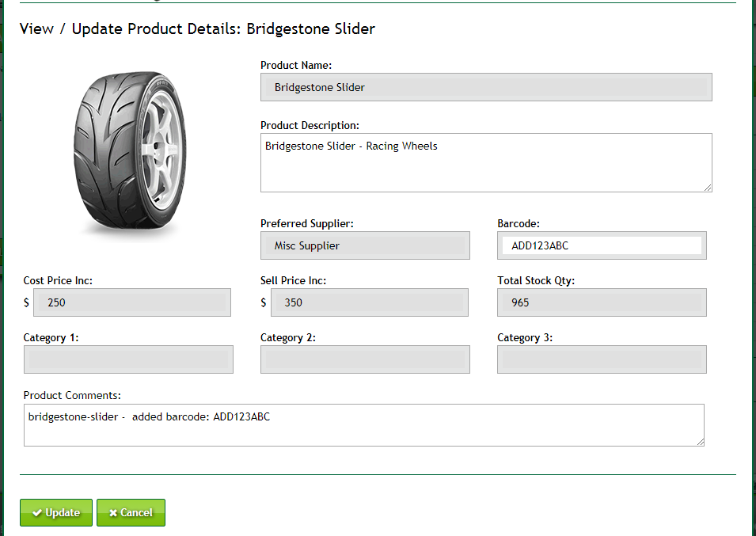Click the Barcode input containing ADD123ABC
Image resolution: width=756 pixels, height=536 pixels.
(602, 245)
